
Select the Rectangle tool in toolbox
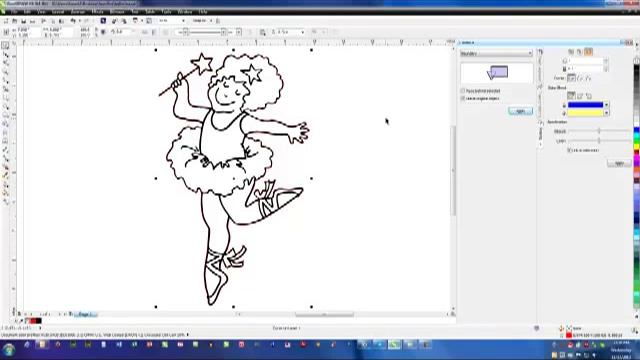(5, 98)
